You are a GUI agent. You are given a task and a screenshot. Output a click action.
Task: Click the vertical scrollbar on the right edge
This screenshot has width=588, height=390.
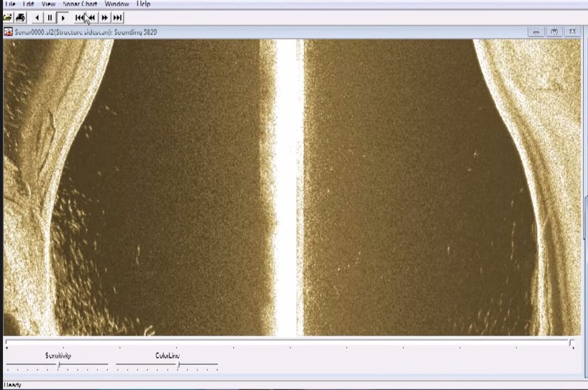(x=585, y=211)
